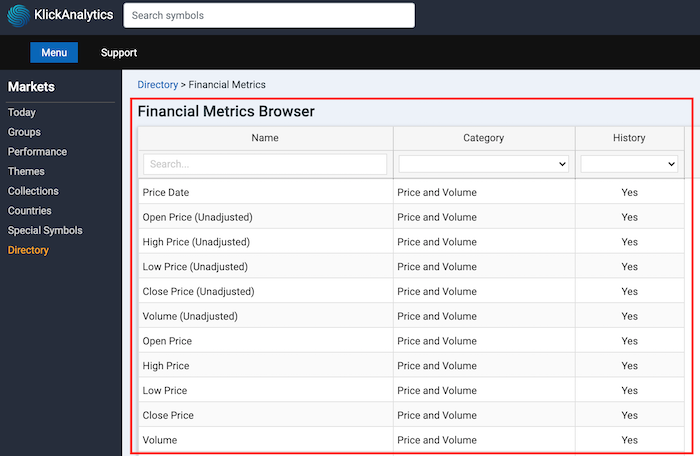Open the Support menu item
Image resolution: width=700 pixels, height=456 pixels.
tap(119, 53)
